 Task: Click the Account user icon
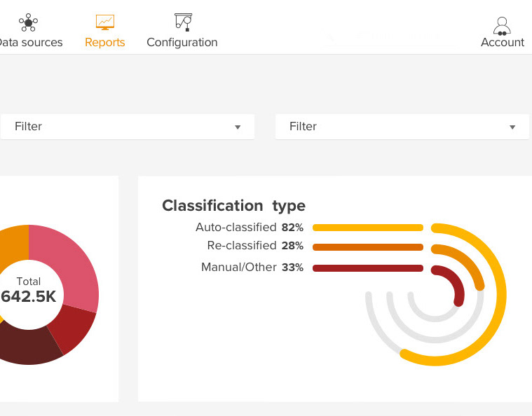click(x=502, y=26)
